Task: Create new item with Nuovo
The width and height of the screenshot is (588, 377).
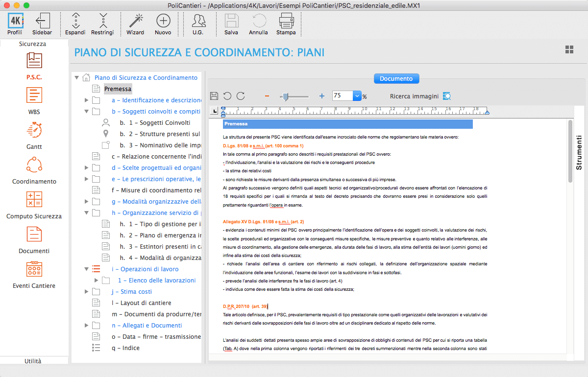Action: tap(163, 21)
